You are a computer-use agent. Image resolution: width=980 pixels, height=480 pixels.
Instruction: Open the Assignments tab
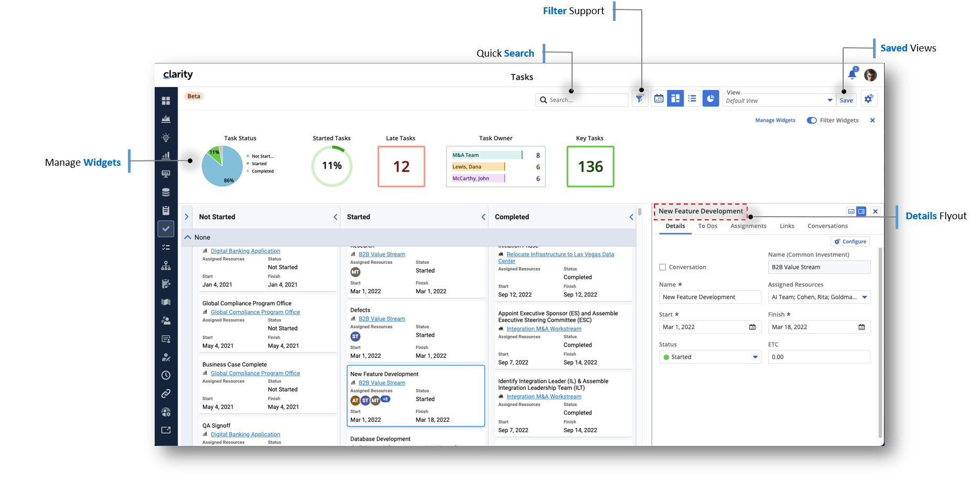(x=748, y=226)
